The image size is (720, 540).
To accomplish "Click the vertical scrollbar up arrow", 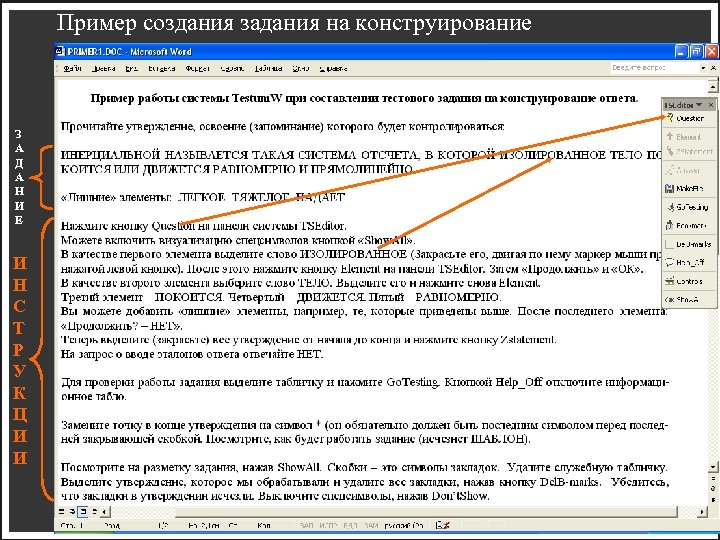I will pos(713,86).
